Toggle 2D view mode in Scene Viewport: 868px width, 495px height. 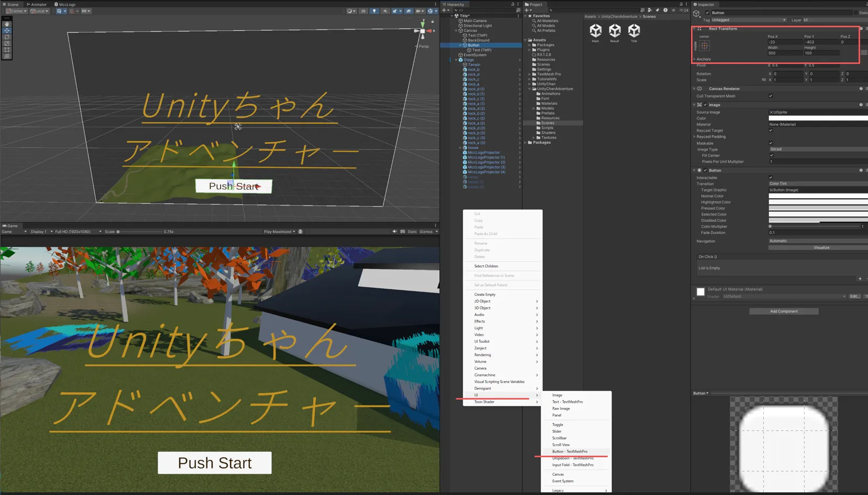click(x=363, y=11)
